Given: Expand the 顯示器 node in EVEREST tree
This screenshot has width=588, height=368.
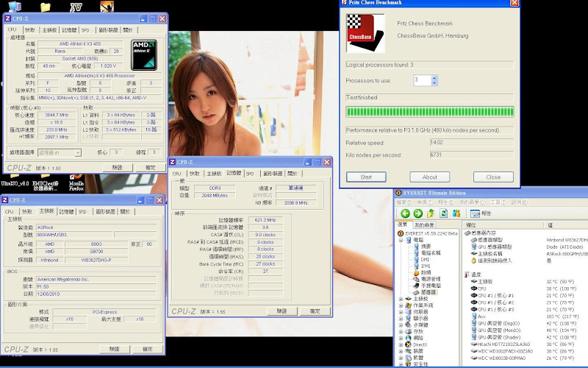Looking at the screenshot, I should click(x=401, y=319).
